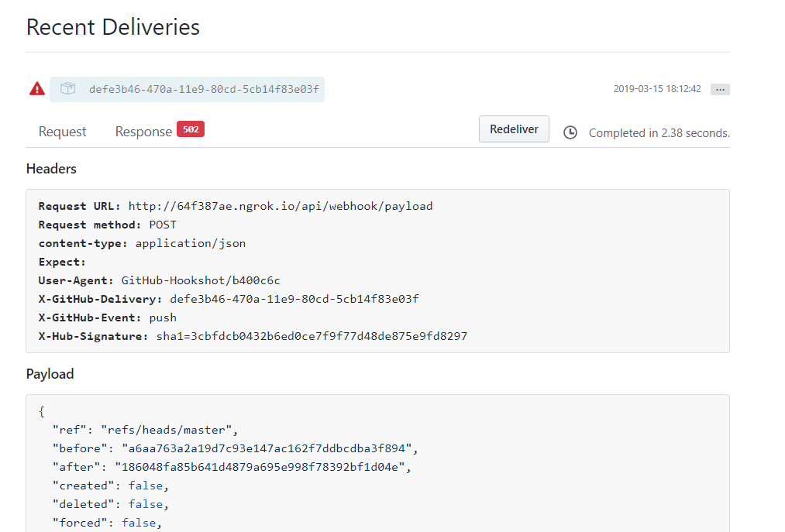Click the ngrok.io Request URL value
785x532 pixels.
coord(281,206)
